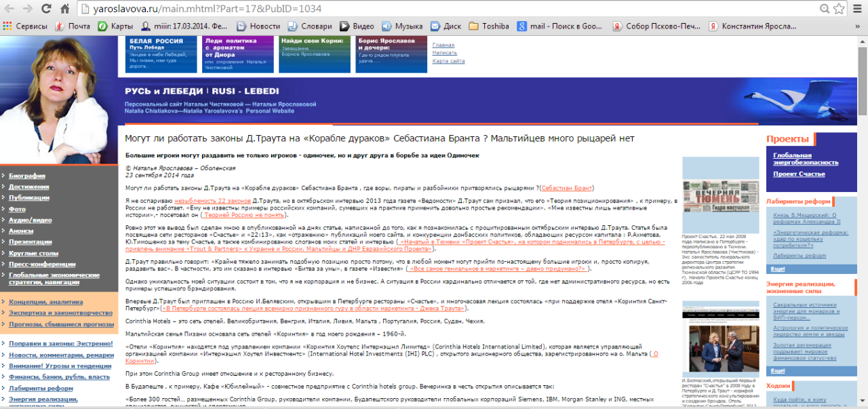This screenshot has width=868, height=409.
Task: Click the Вечерняя Тюмень newspaper thumbnail
Action: point(720,195)
